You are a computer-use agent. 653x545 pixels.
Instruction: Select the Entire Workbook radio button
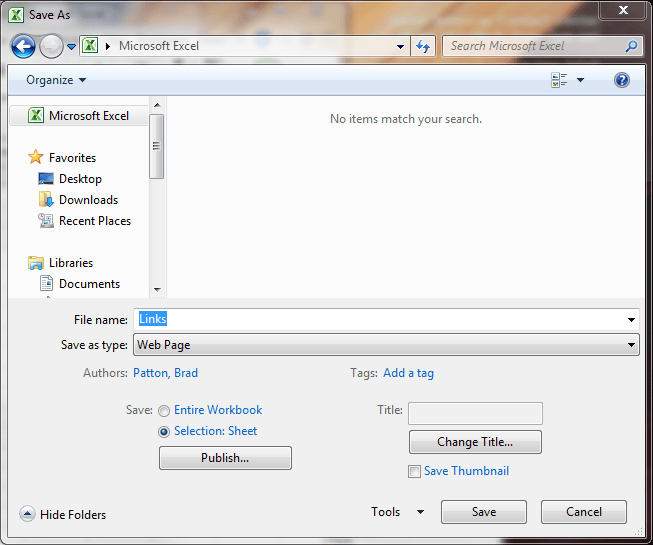[164, 411]
